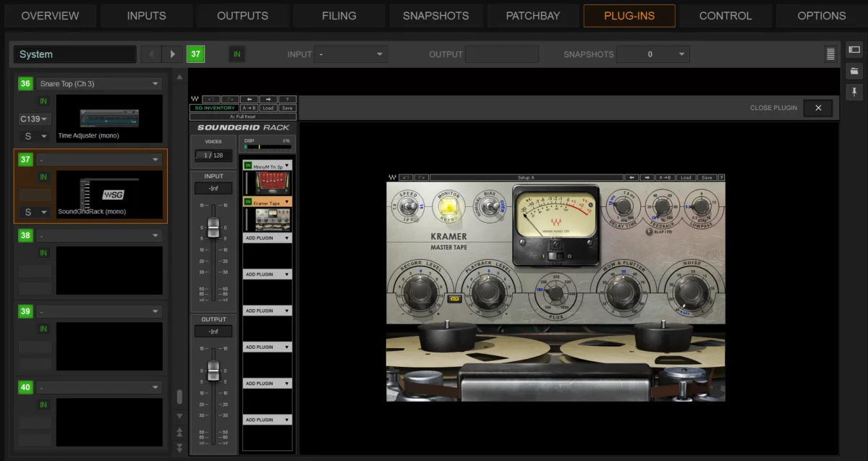Viewport: 868px width, 461px height.
Task: Click the pin icon on right sidebar
Action: [x=854, y=92]
